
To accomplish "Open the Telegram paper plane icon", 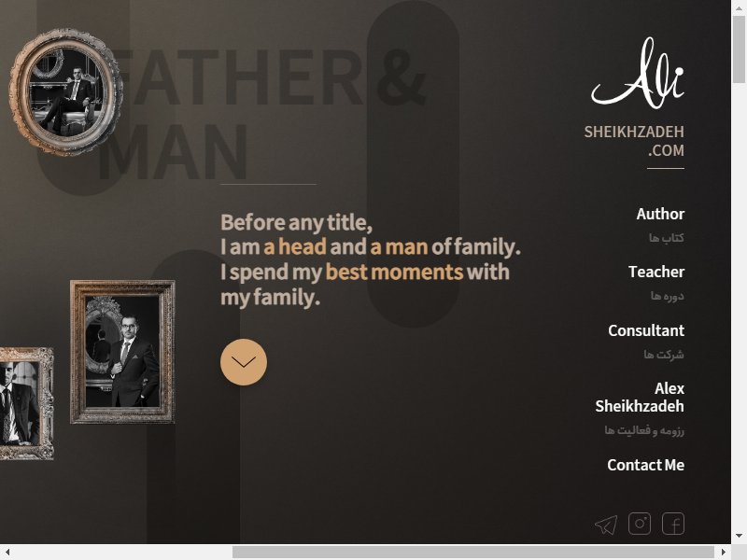I will pos(606,525).
